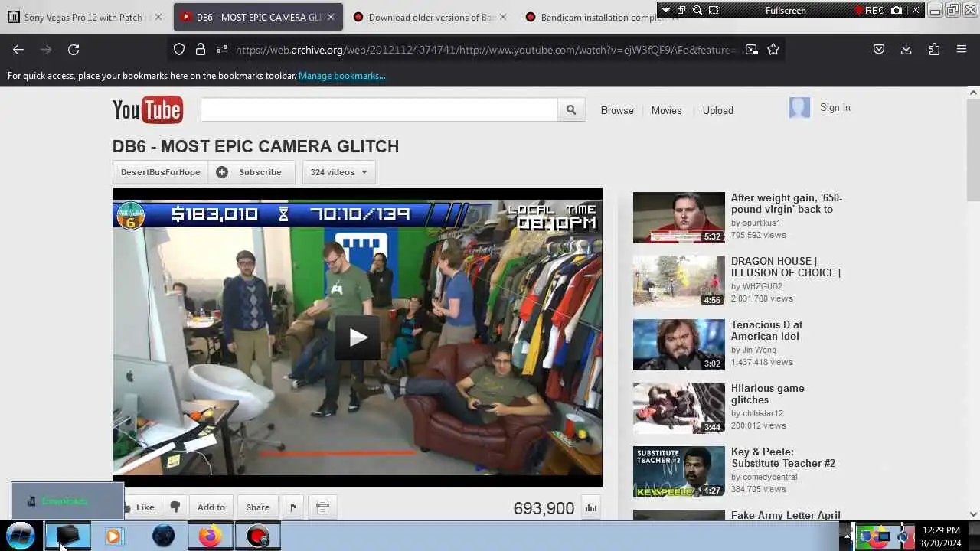Click the Bandicam dashed-rectangle region icon

tap(714, 10)
